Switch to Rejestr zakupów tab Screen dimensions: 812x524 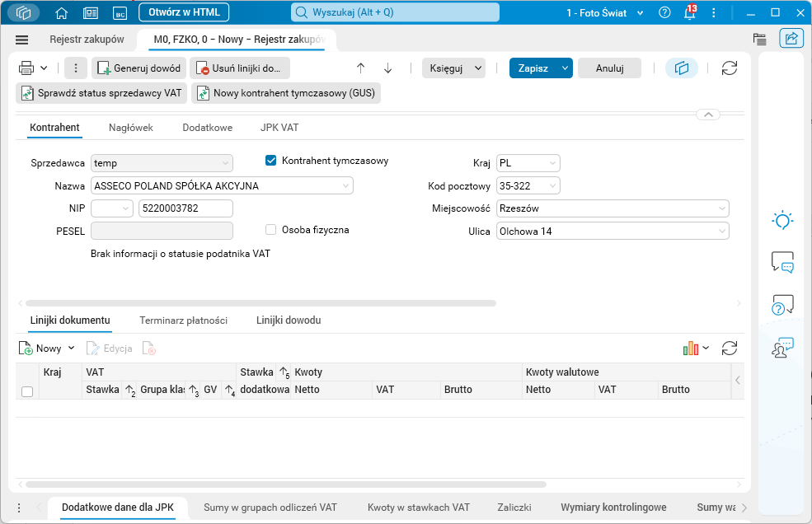[87, 40]
